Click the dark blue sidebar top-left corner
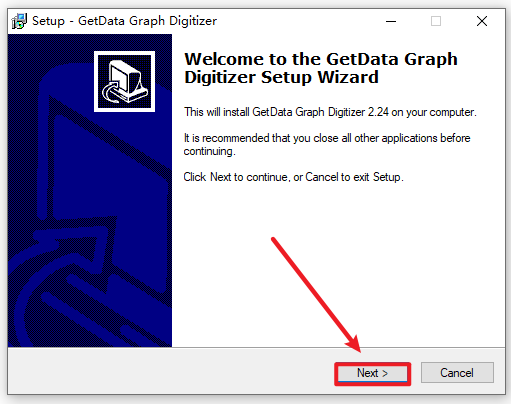 tap(20, 45)
